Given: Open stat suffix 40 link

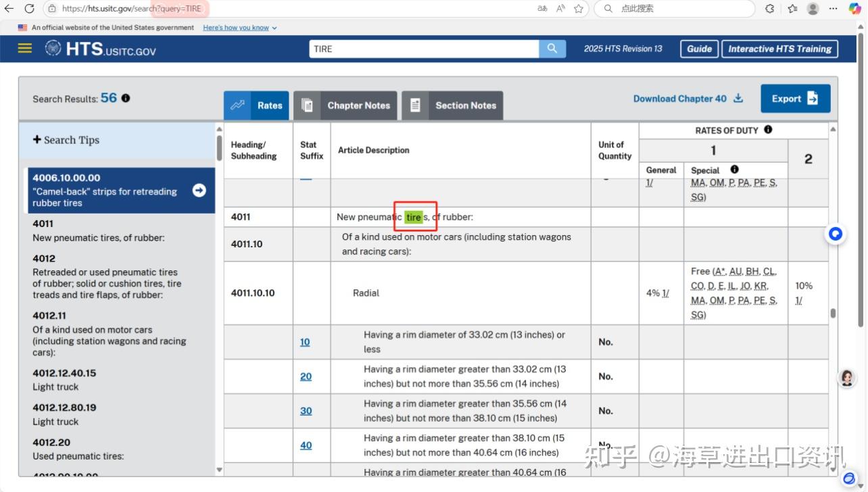Looking at the screenshot, I should point(306,445).
